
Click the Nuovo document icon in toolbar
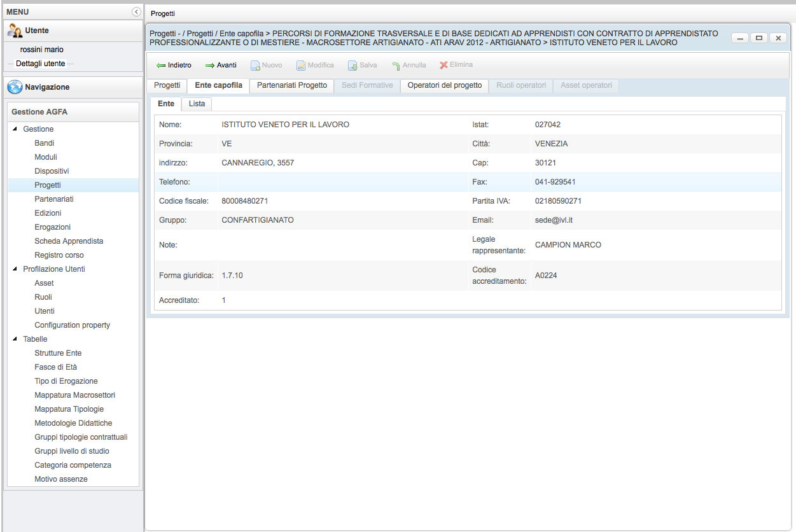[x=255, y=66]
